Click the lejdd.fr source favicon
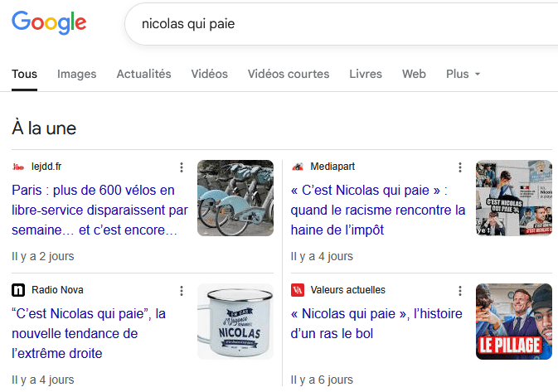Image resolution: width=558 pixels, height=392 pixels. pyautogui.click(x=18, y=167)
